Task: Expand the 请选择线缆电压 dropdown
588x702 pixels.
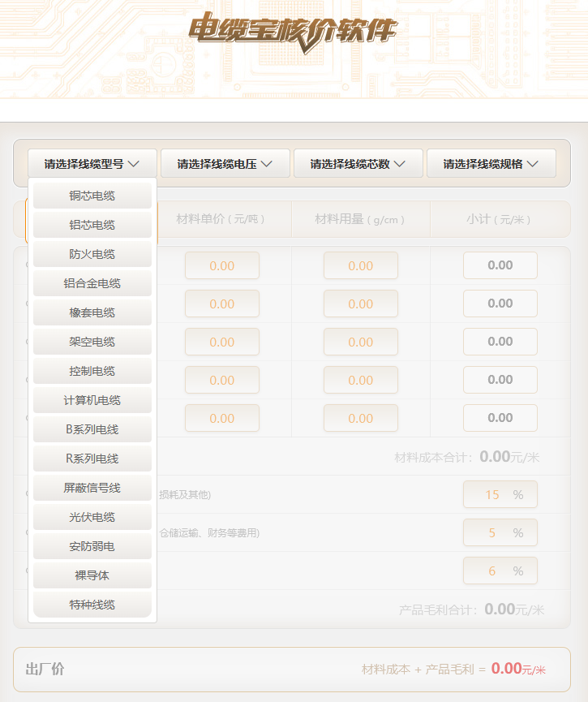Action: 225,164
